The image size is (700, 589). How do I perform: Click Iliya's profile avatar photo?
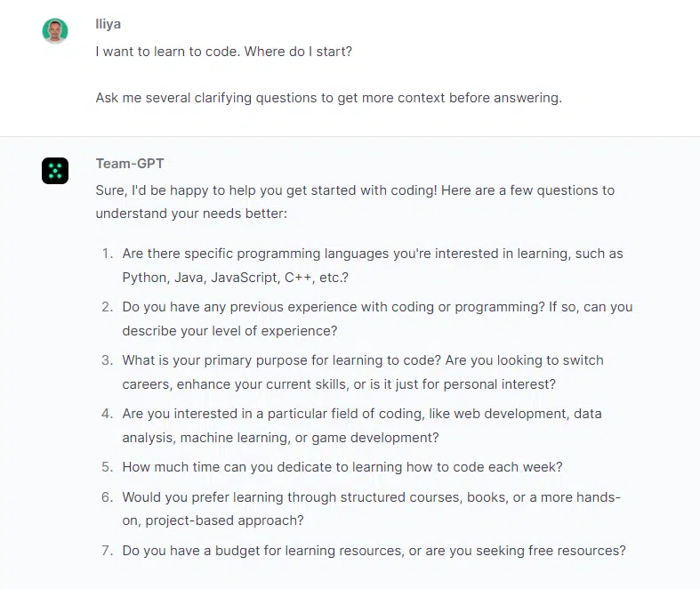tap(55, 31)
